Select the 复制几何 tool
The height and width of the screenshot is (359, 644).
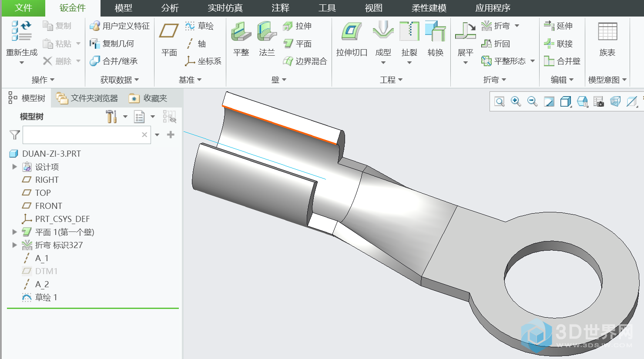click(x=112, y=44)
